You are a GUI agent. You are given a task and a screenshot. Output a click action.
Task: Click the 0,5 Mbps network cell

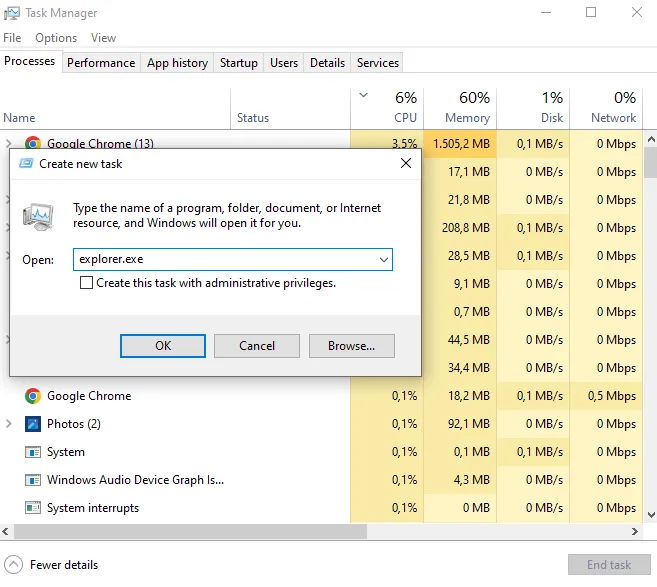(606, 396)
